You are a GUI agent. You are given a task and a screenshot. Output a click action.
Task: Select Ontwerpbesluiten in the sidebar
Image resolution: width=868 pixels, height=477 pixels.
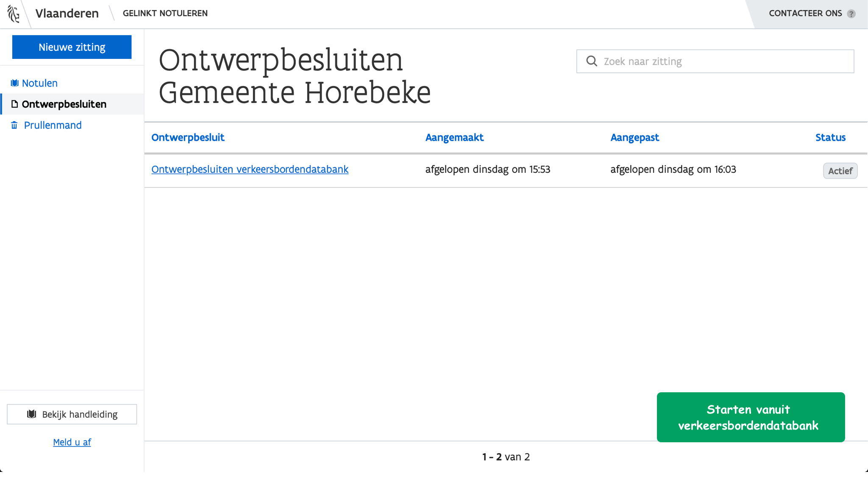click(x=64, y=104)
